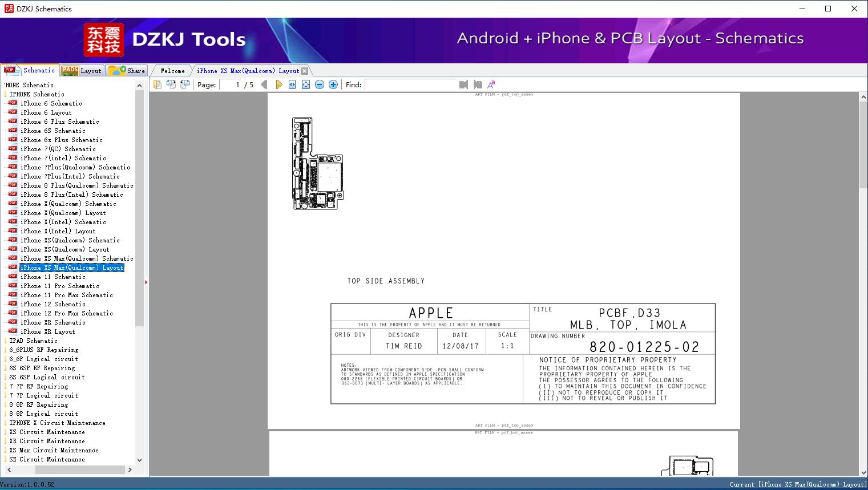This screenshot has height=490, width=868.
Task: Click the PDF icon beside iPhone XR Layout
Action: [x=13, y=331]
